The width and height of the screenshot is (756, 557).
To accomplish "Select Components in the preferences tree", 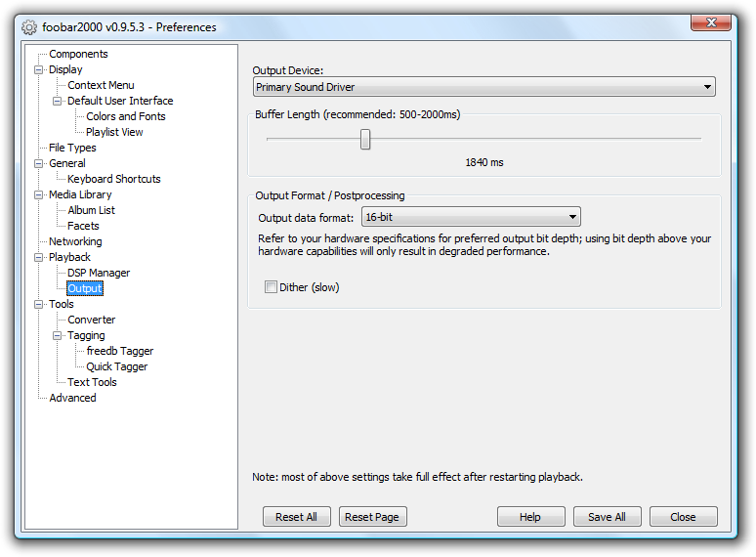I will (78, 54).
